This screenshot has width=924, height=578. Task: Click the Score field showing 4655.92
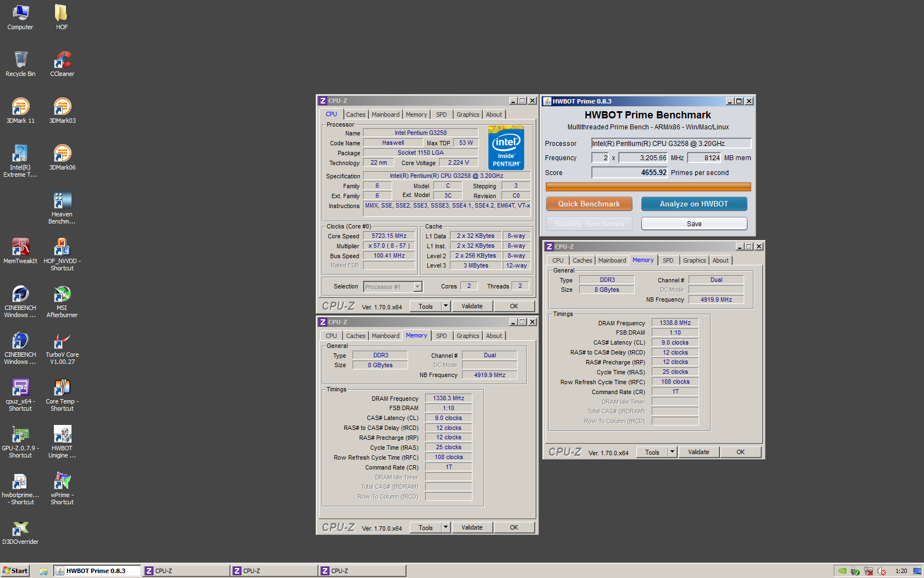630,172
